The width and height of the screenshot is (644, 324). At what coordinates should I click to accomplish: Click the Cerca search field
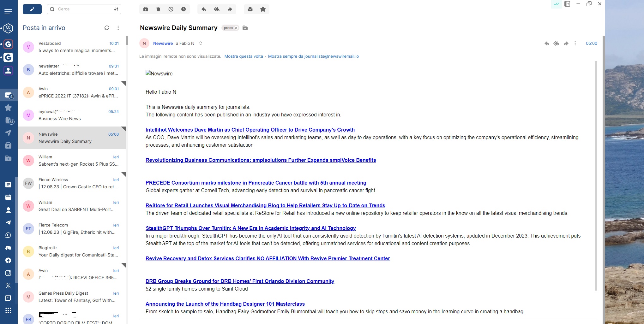coord(84,9)
